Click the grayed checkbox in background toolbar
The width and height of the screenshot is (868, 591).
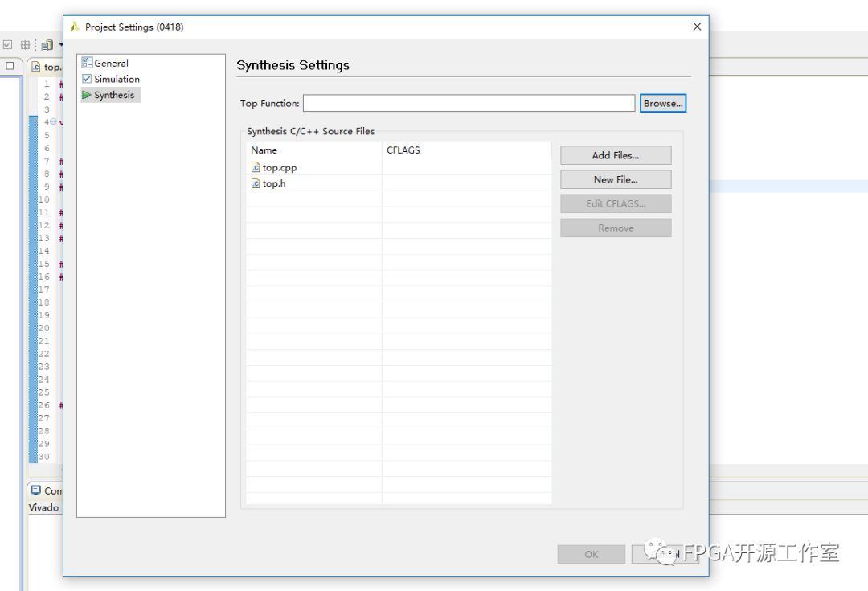click(8, 45)
